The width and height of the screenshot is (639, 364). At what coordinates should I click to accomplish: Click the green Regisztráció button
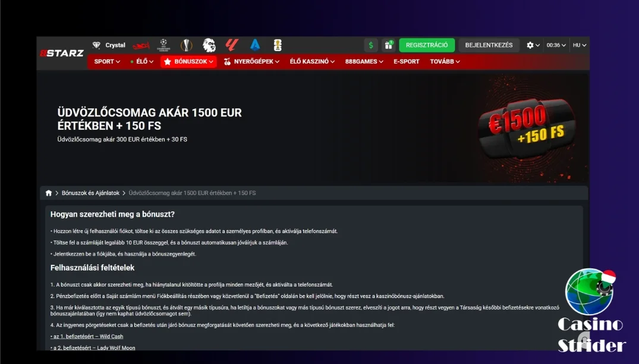(427, 45)
